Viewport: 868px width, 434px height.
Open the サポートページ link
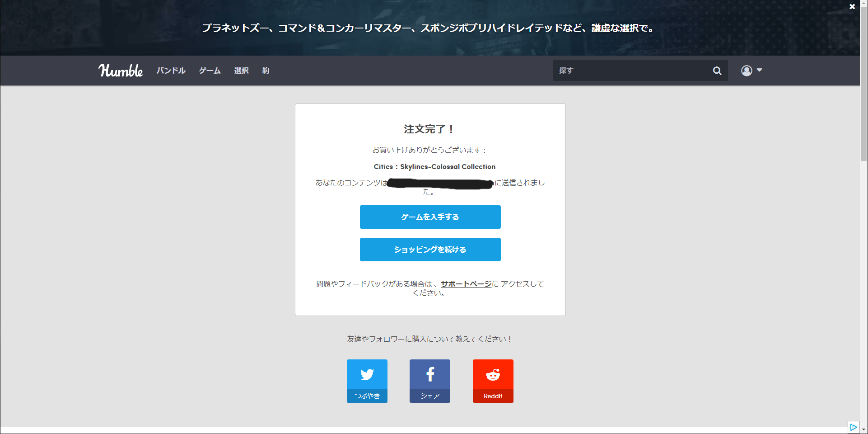tap(466, 284)
